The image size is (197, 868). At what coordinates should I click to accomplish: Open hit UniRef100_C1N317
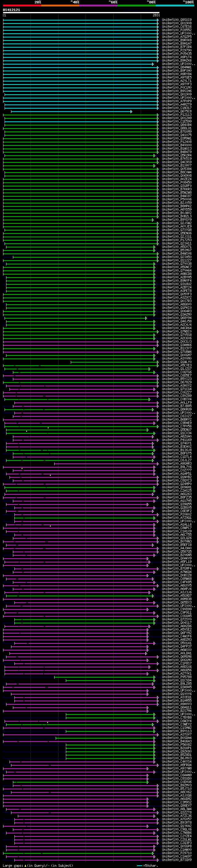coord(177,108)
